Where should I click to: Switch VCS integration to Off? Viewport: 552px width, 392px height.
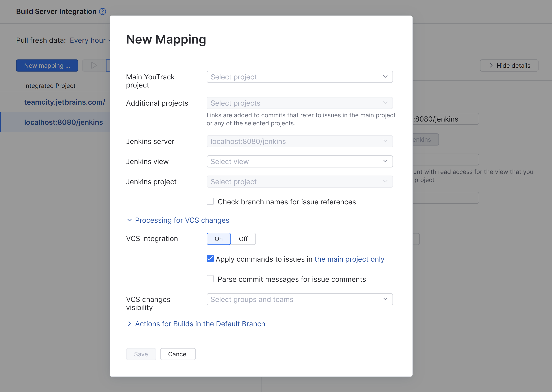pyautogui.click(x=243, y=239)
